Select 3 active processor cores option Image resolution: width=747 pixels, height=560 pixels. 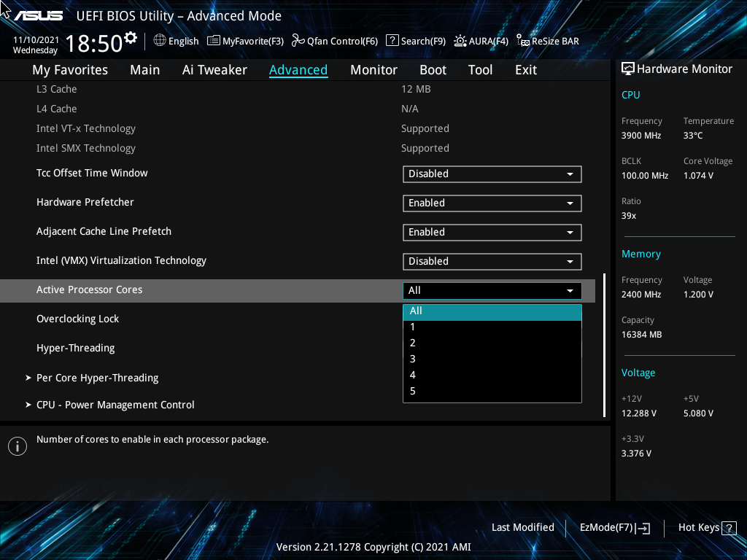pyautogui.click(x=492, y=359)
